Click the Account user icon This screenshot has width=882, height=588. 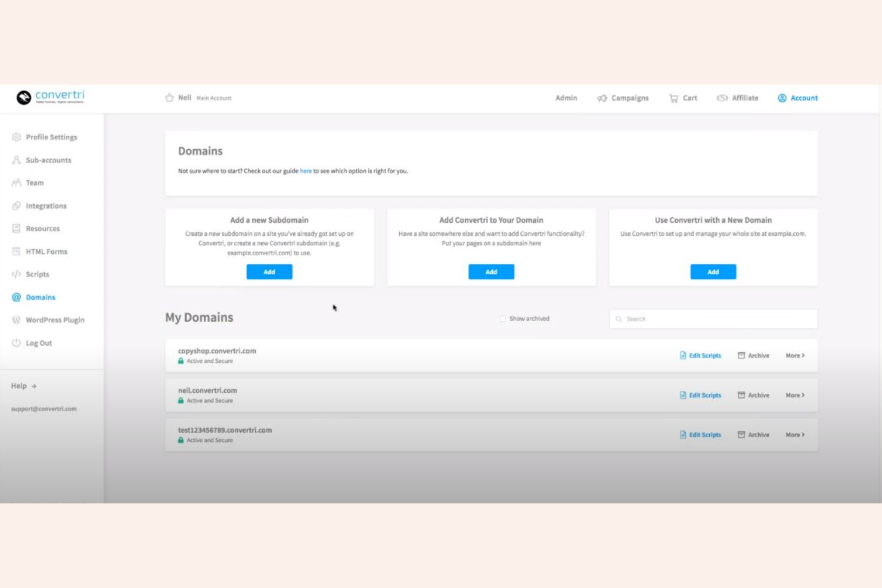coord(782,98)
